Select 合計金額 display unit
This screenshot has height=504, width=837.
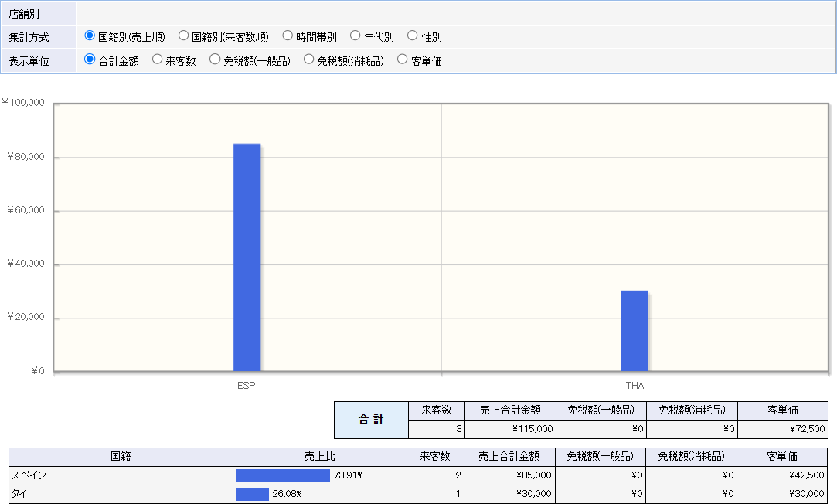coord(90,60)
